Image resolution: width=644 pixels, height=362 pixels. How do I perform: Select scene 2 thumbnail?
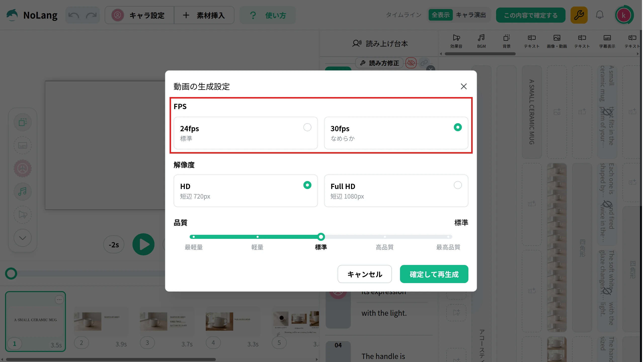(x=101, y=322)
